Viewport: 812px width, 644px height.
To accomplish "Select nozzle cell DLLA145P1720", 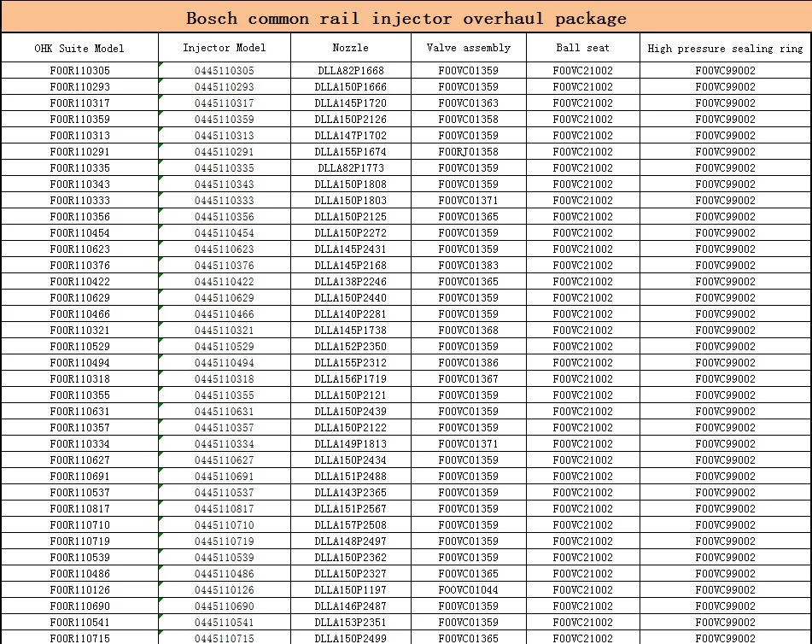I will pos(351,103).
